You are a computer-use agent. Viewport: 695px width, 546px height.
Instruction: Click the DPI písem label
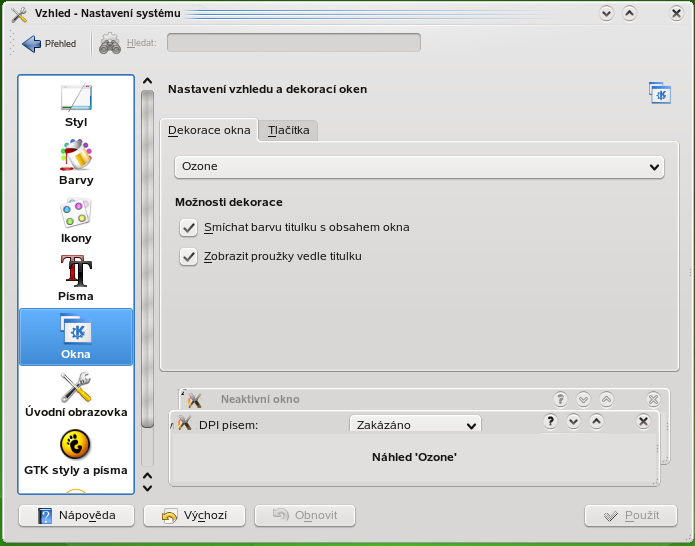pos(228,425)
